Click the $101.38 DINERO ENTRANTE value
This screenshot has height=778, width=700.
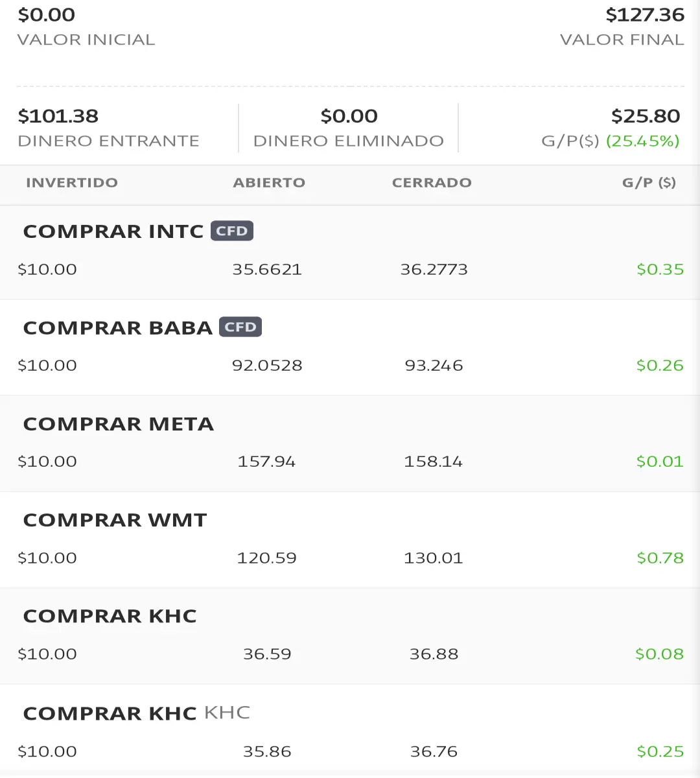[x=58, y=116]
